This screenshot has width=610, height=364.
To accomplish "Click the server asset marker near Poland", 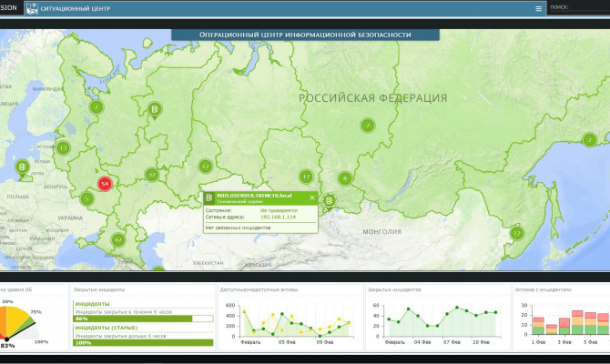I will click(23, 167).
